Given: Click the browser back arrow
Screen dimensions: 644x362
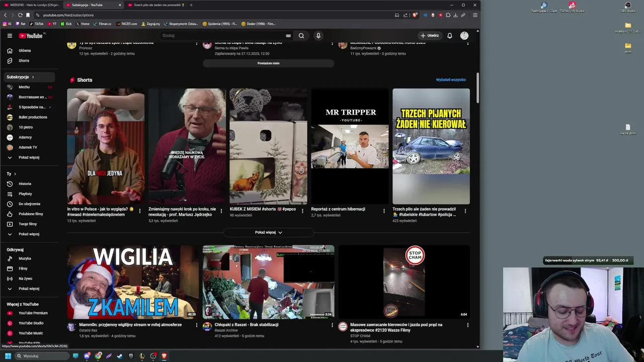Looking at the screenshot, I should (6, 15).
